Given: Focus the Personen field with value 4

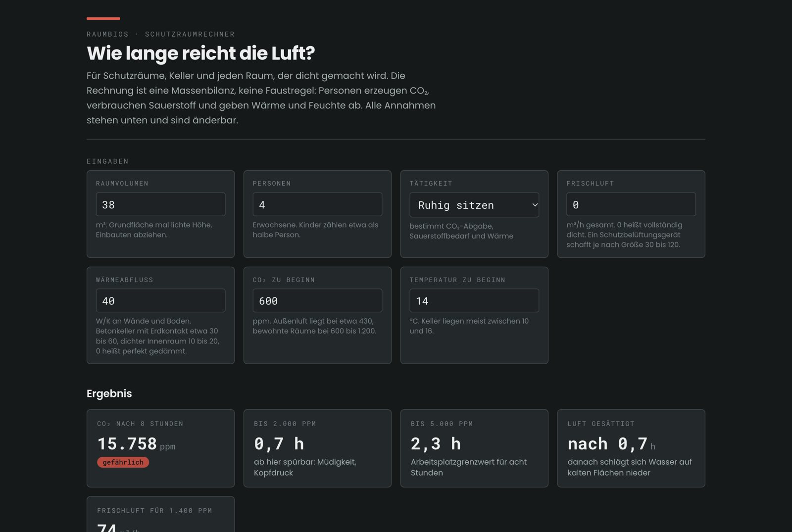Looking at the screenshot, I should 317,204.
